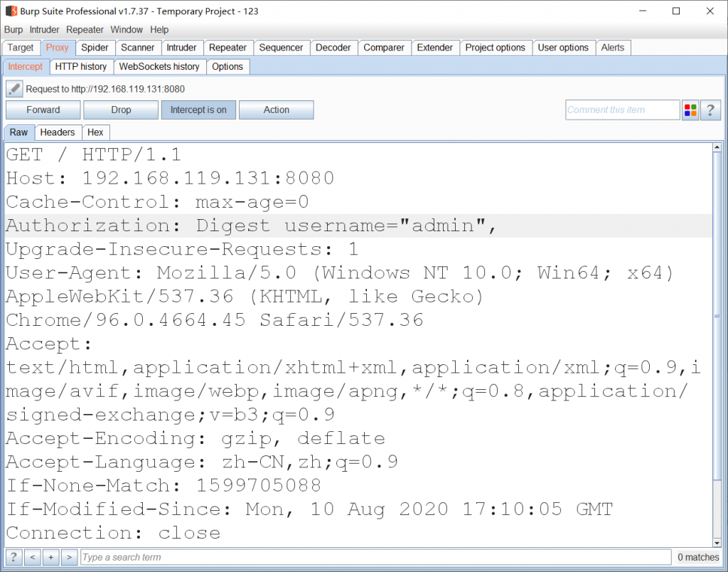Screen dimensions: 728x572
Task: Switch to the Alerts tab
Action: pos(613,48)
